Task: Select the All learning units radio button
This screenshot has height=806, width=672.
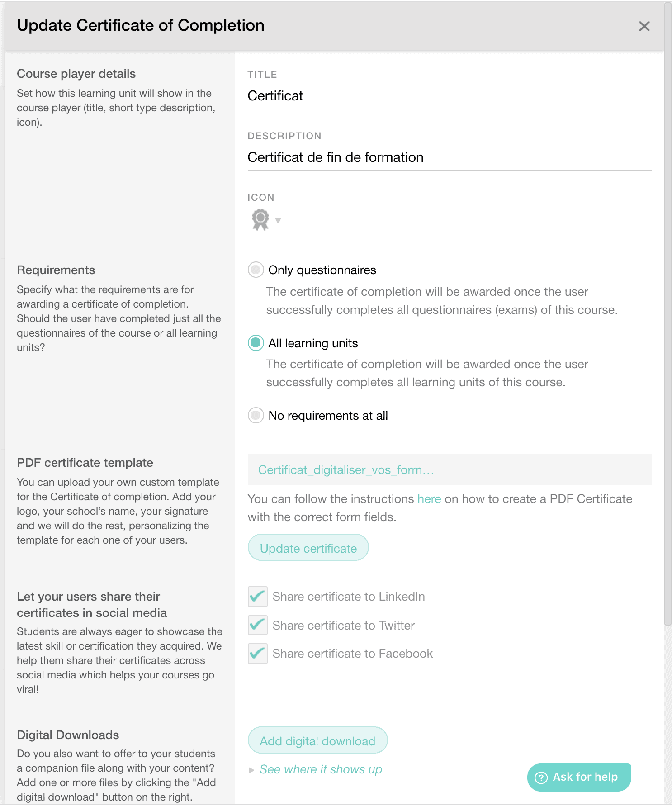Action: coord(256,343)
